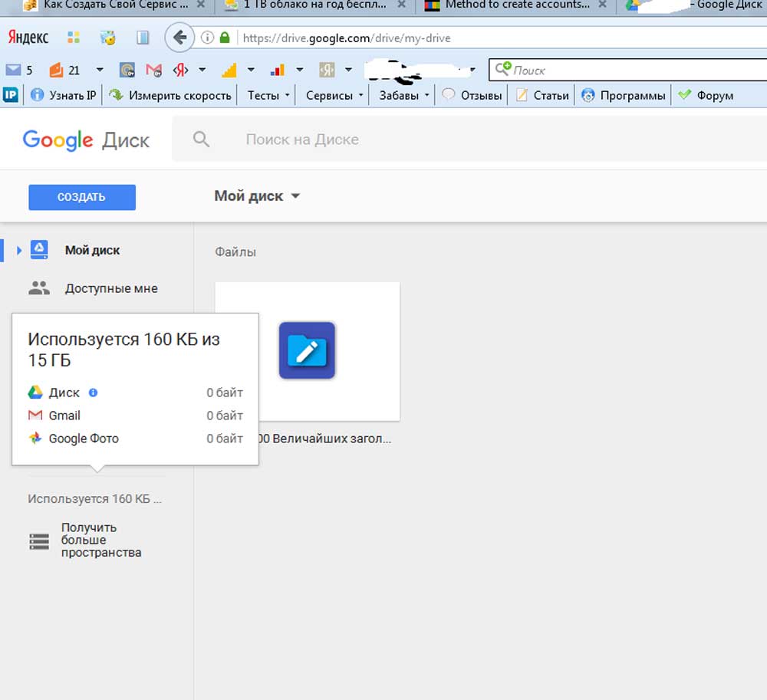
Task: Close the Как Создать Свой Сервис tab
Action: point(200,5)
